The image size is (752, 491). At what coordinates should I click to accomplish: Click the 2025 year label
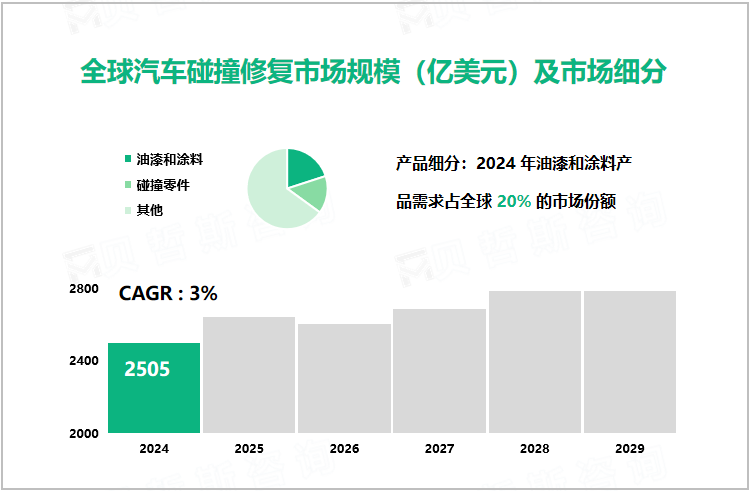point(249,449)
